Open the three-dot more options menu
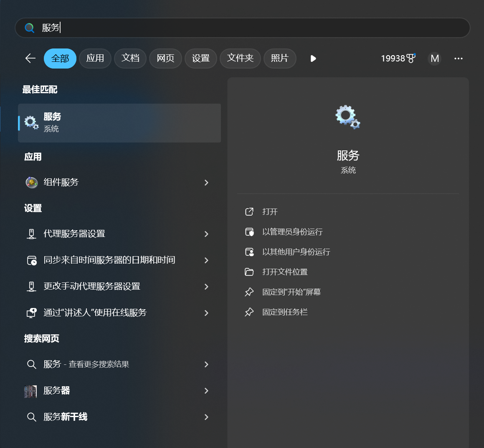Screen dimensions: 484x448 point(458,59)
